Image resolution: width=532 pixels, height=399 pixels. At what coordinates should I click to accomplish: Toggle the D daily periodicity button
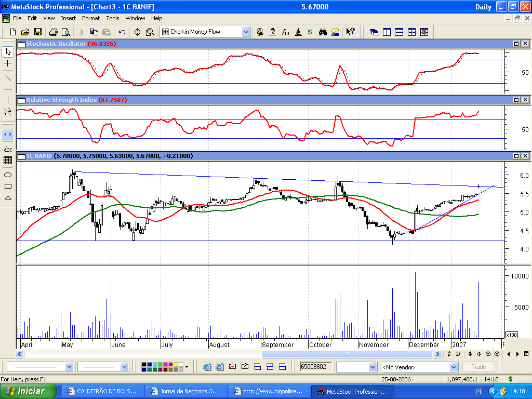(458, 354)
